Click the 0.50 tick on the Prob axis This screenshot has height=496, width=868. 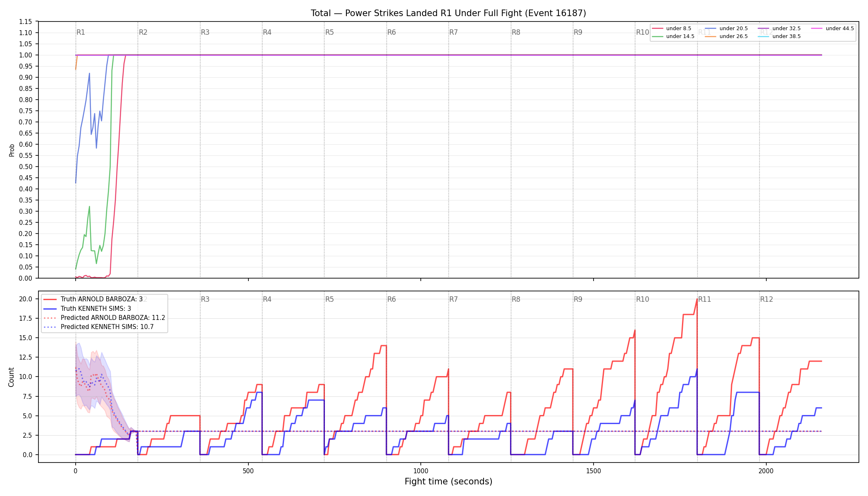coord(26,167)
